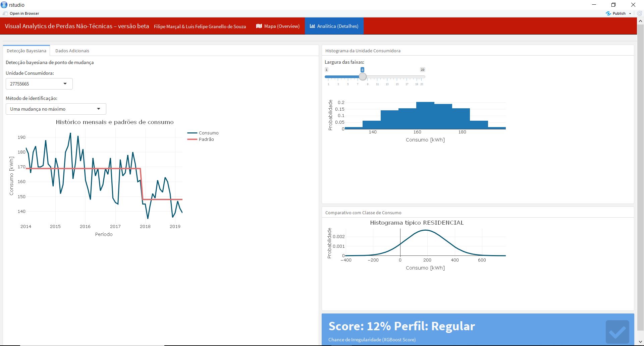This screenshot has width=644, height=346.
Task: Click the Largura das faixas slider handle
Action: pyautogui.click(x=363, y=77)
